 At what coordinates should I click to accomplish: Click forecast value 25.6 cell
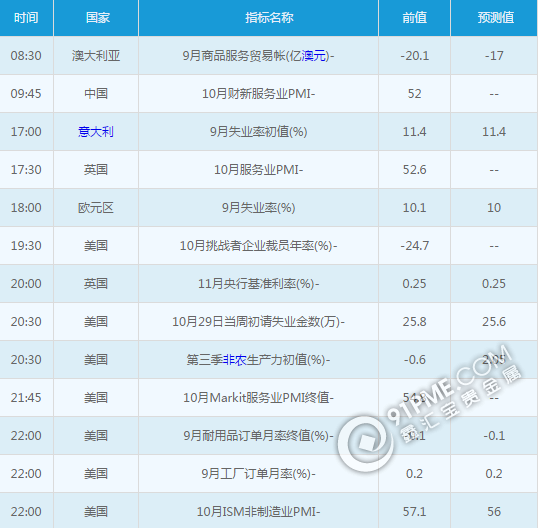[494, 322]
